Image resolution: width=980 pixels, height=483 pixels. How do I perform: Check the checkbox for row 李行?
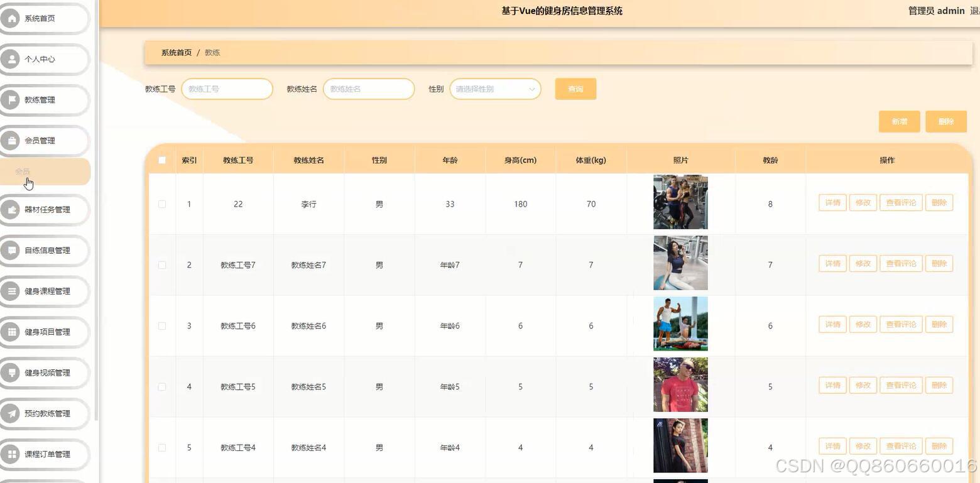point(162,204)
